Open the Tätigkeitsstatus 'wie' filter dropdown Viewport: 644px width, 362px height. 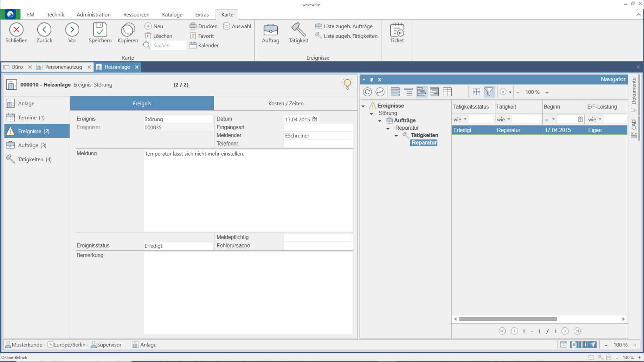[x=465, y=119]
